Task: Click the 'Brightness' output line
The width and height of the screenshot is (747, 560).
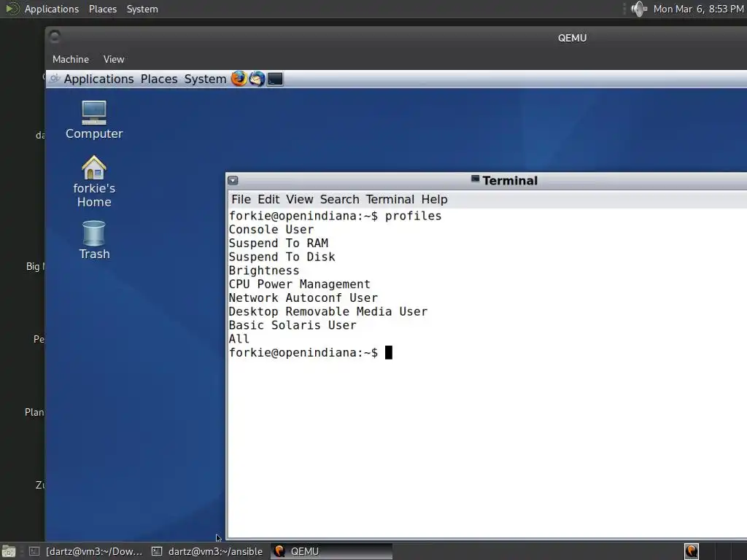Action: click(x=264, y=271)
